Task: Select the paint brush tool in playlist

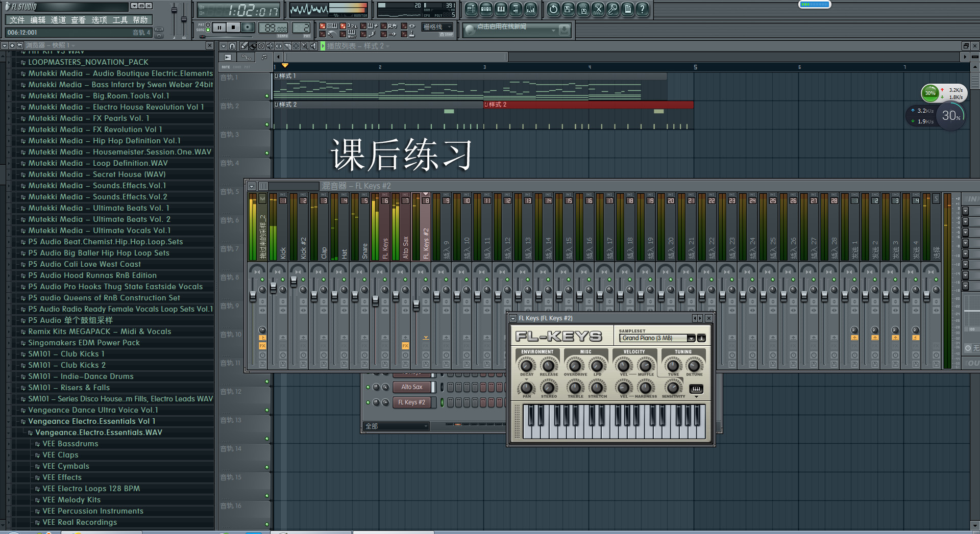Action: tap(253, 46)
